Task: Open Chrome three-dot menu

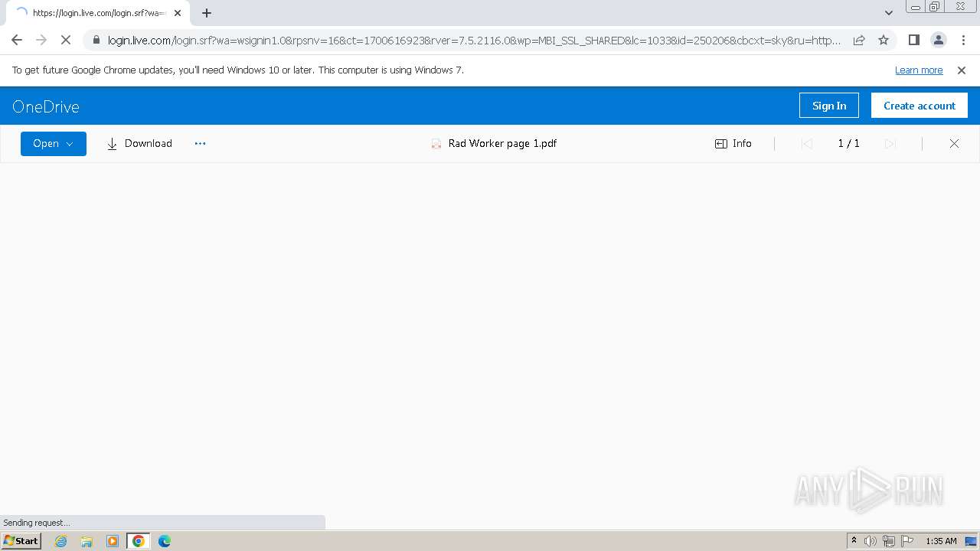Action: (x=963, y=40)
